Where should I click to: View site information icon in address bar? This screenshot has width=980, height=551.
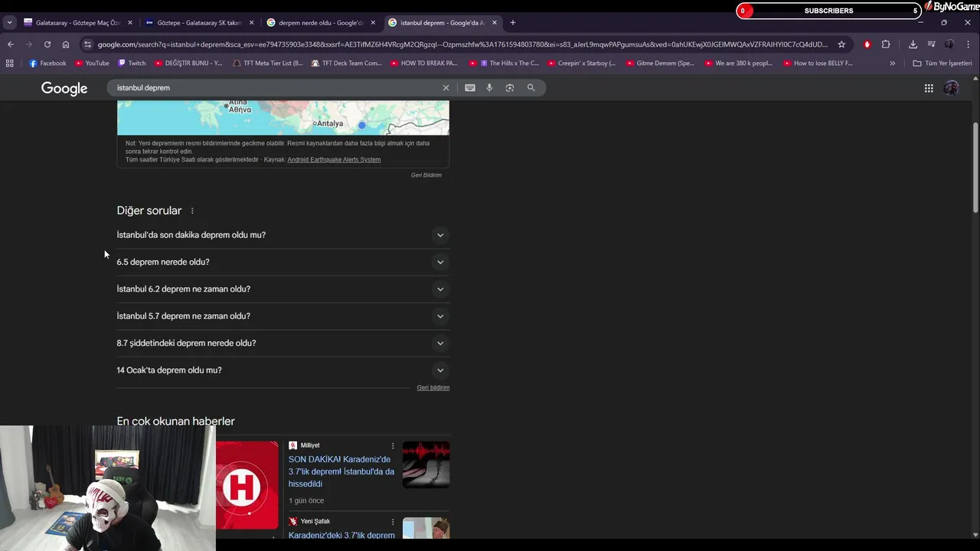point(88,44)
